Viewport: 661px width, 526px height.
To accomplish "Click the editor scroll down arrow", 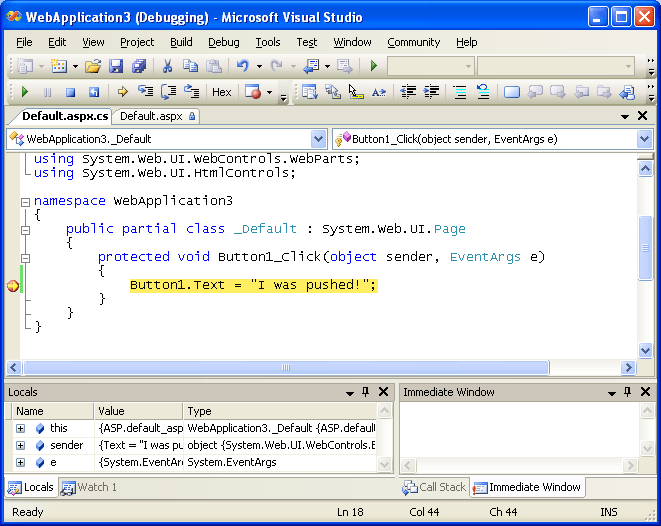I will [645, 350].
